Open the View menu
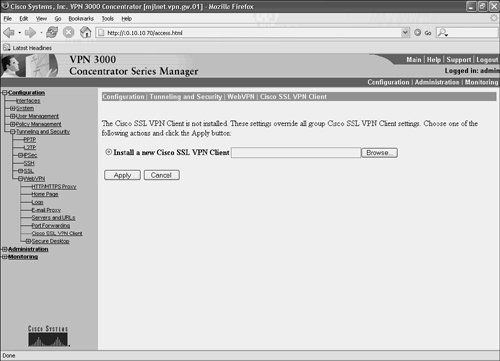The image size is (500, 361). (41, 19)
